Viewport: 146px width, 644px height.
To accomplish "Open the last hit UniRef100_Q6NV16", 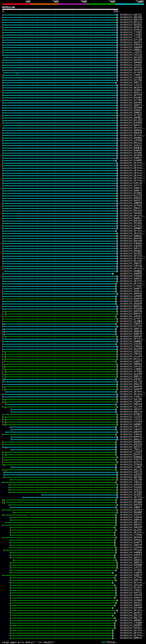I will 131,638.
